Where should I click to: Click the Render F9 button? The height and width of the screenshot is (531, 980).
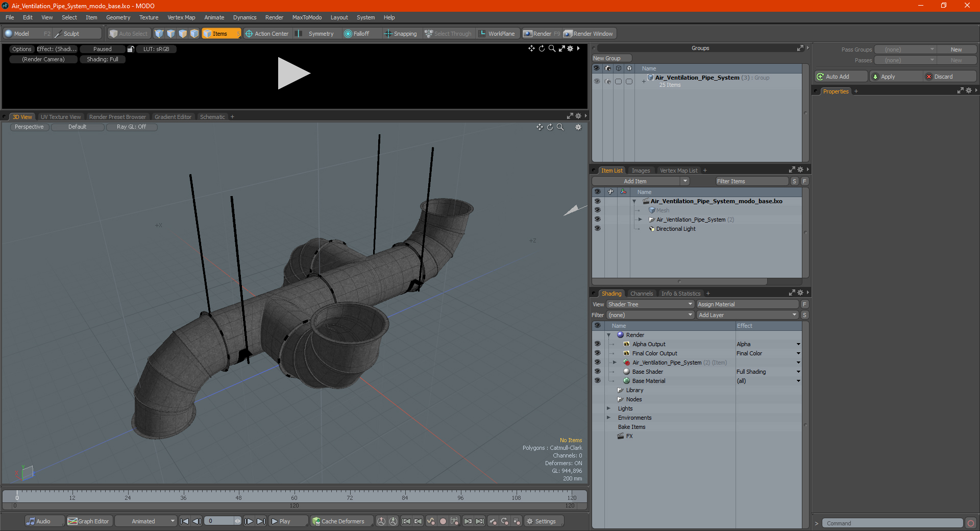click(542, 34)
